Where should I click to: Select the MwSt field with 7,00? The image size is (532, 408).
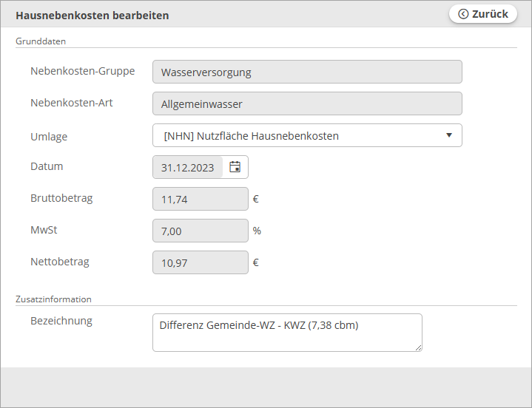pyautogui.click(x=200, y=231)
